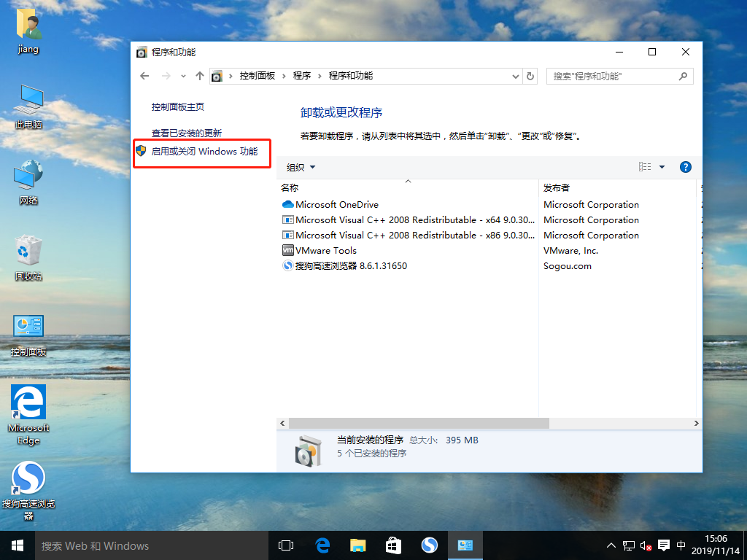747x560 pixels.
Task: Open 控制面板主页 link
Action: click(x=178, y=107)
